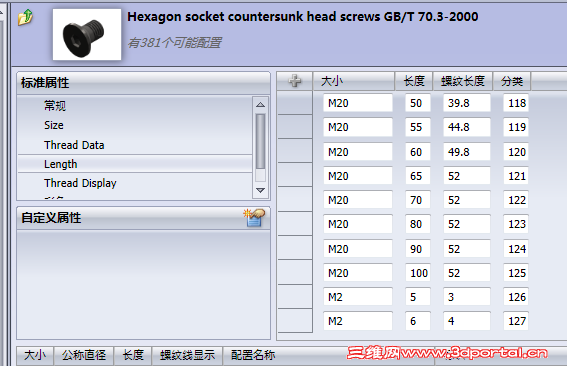Click the 长度 column header in table

(x=414, y=81)
